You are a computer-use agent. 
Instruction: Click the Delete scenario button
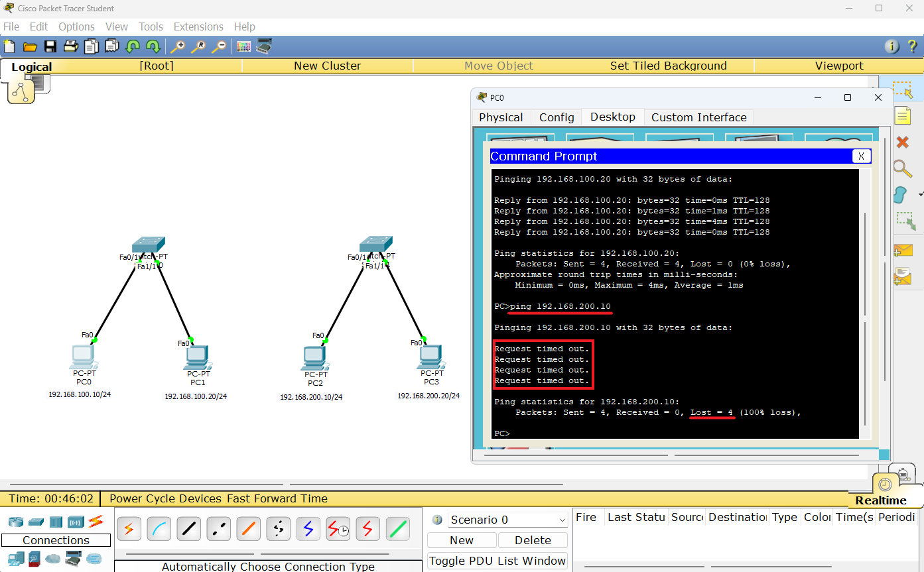tap(533, 540)
